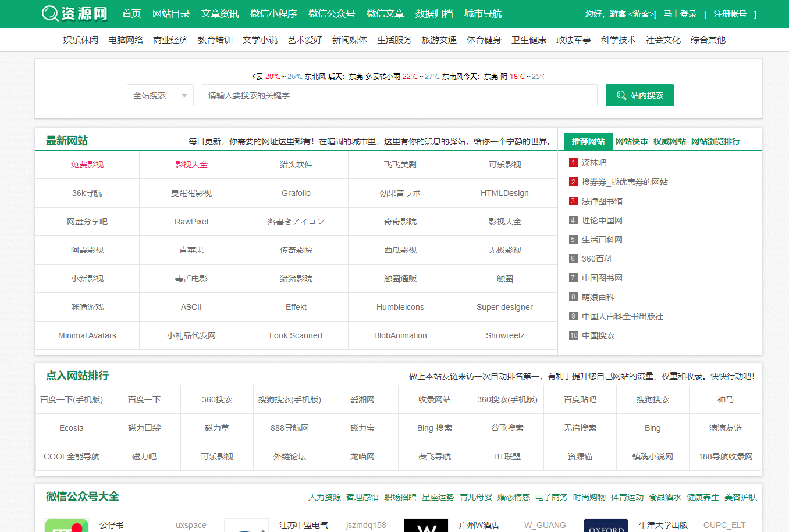Open the 电脑网络 category link
This screenshot has width=789, height=532.
point(126,40)
